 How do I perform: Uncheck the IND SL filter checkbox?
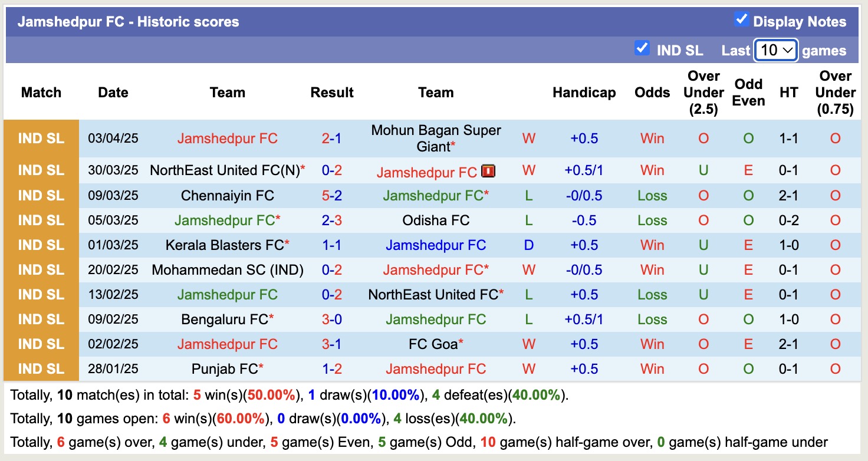[642, 48]
